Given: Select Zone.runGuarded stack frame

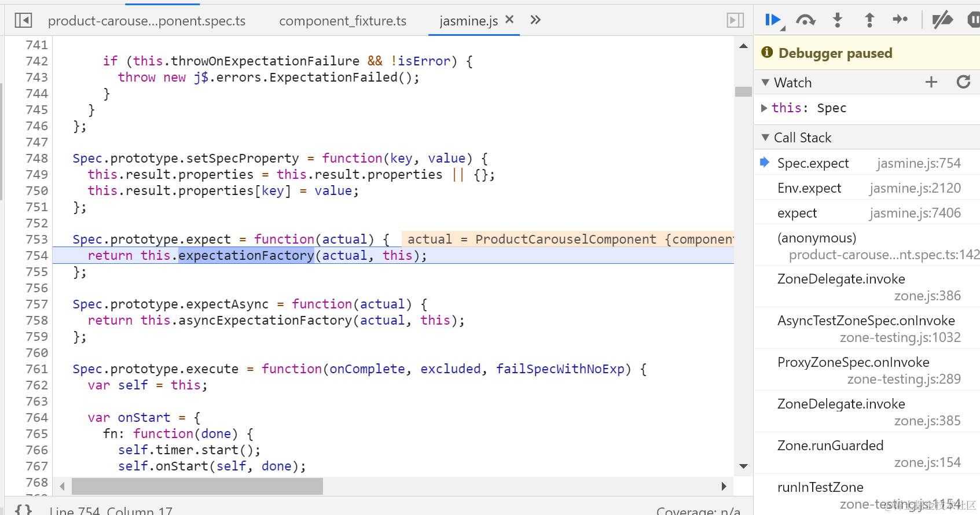Looking at the screenshot, I should point(867,454).
